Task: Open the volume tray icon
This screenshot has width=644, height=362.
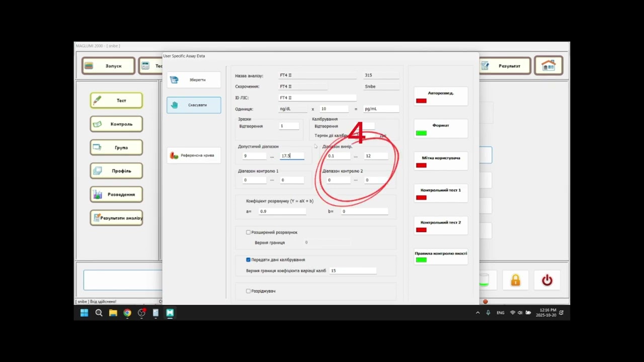Action: [520, 313]
